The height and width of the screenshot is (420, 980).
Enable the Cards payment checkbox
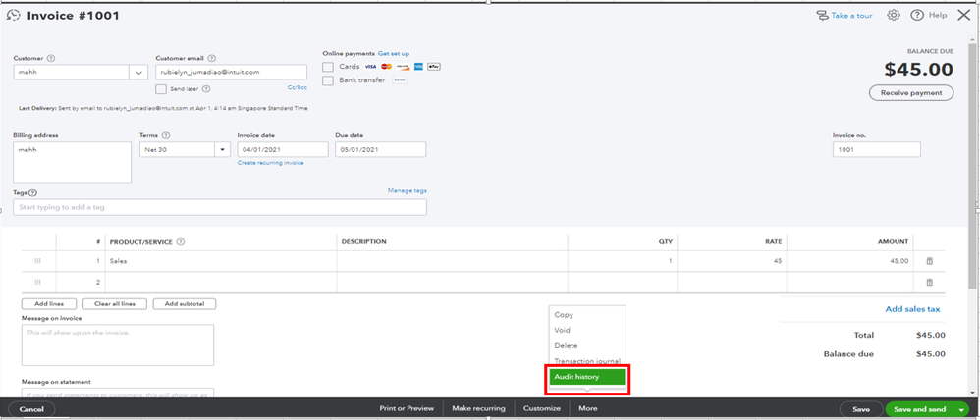click(328, 67)
